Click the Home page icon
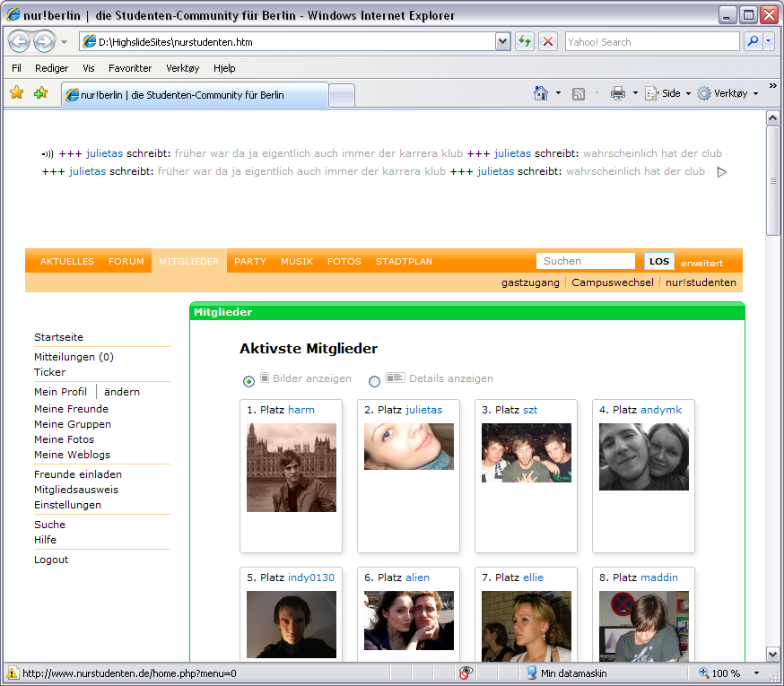Viewport: 784px width, 686px height. coord(541,93)
